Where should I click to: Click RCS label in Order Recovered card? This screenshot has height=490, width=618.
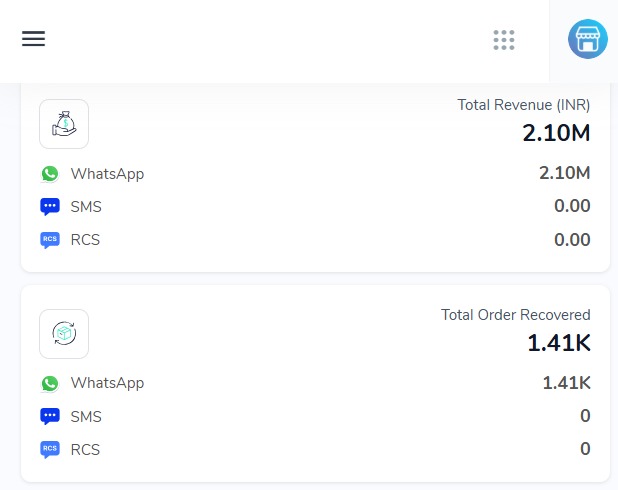point(85,450)
